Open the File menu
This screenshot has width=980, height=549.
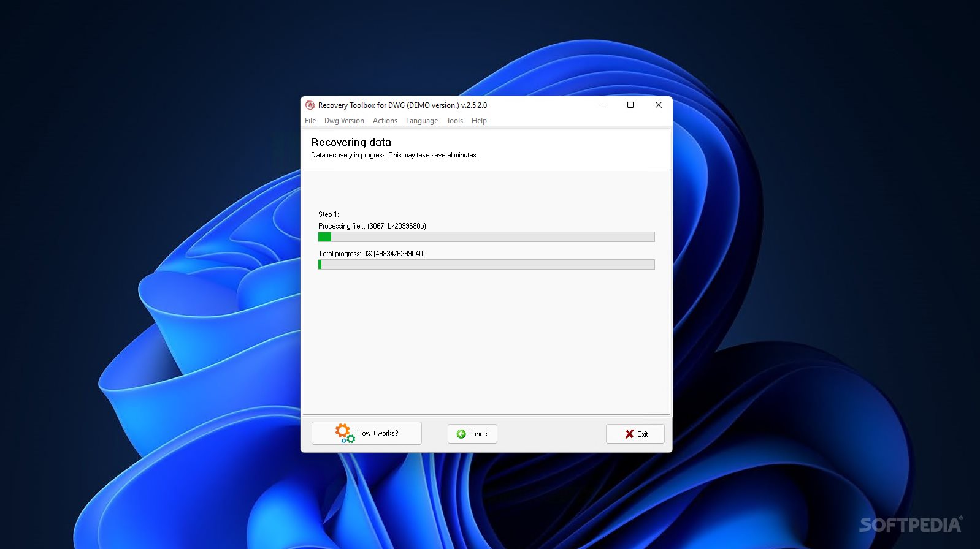(310, 121)
